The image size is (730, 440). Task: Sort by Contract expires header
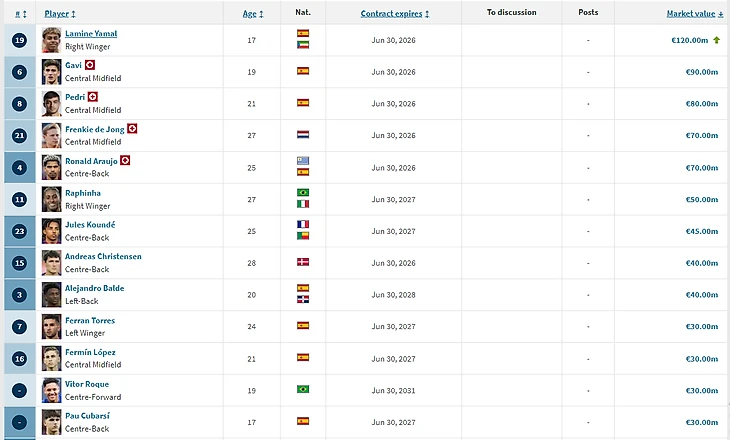pos(394,14)
